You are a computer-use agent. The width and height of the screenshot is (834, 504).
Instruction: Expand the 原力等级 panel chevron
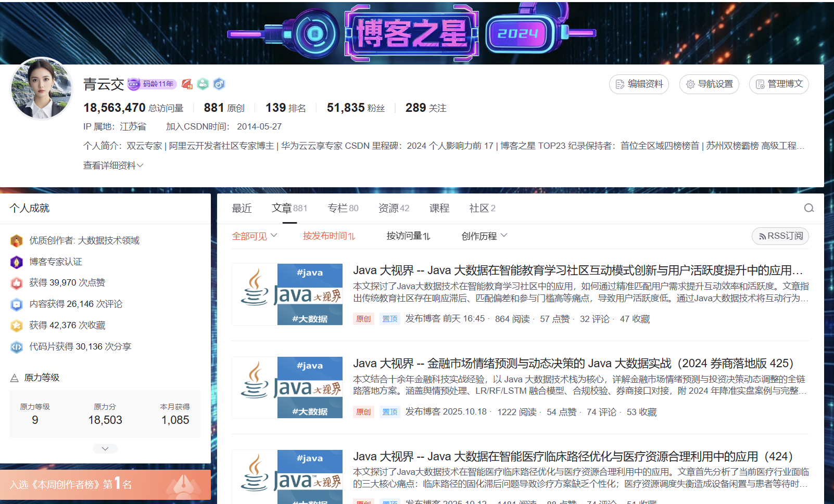105,448
